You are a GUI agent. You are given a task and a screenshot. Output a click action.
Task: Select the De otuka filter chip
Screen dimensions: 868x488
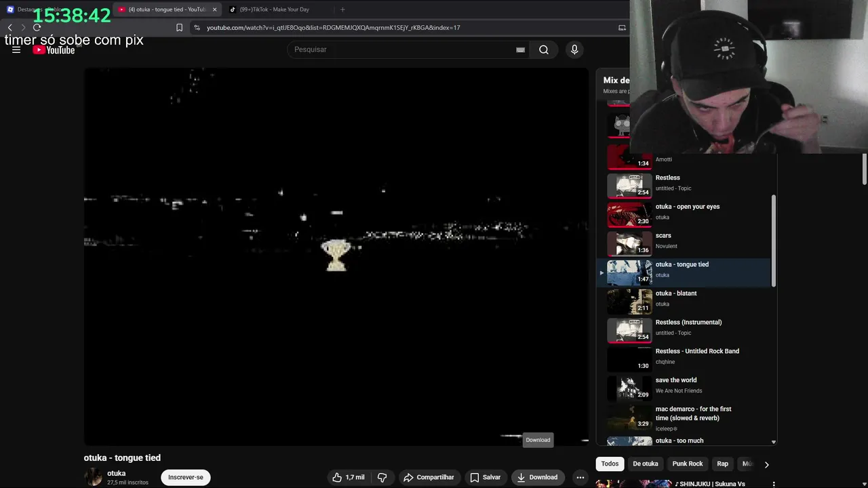pyautogui.click(x=645, y=464)
